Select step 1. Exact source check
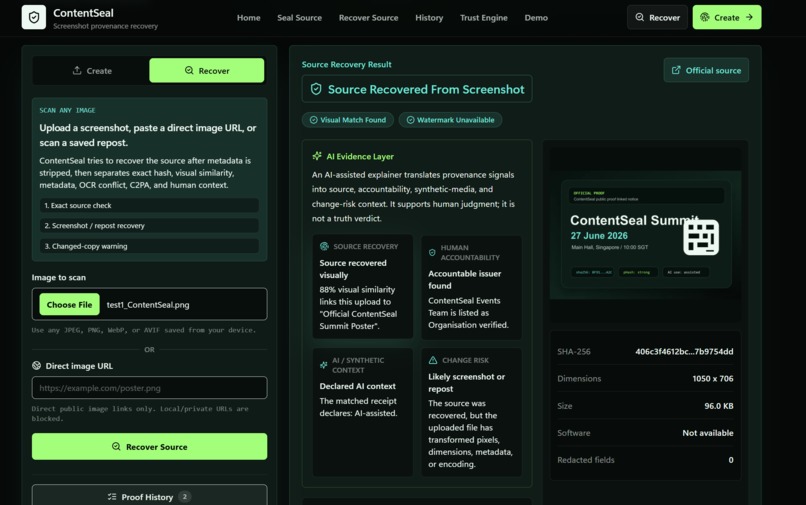Image resolution: width=806 pixels, height=505 pixels. point(149,205)
